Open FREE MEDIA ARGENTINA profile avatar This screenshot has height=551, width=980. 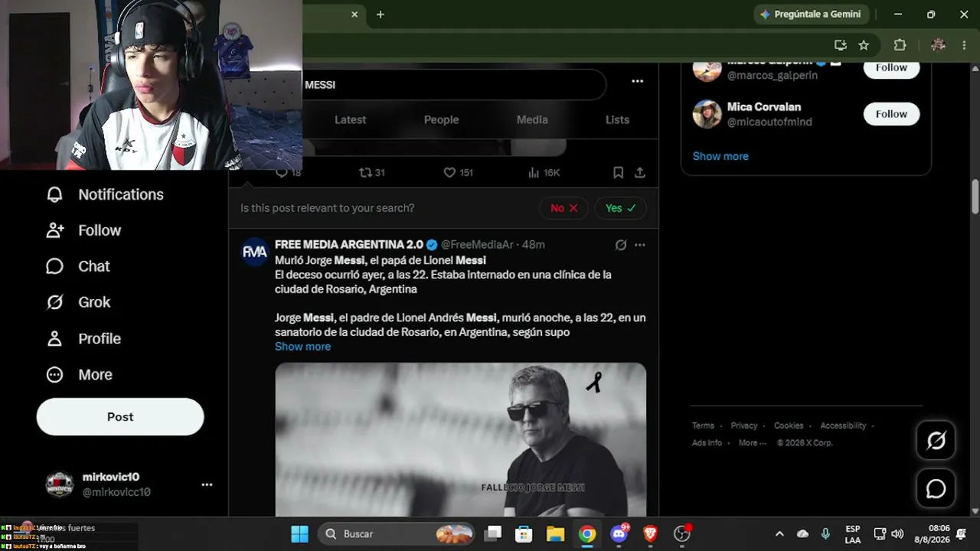pos(255,252)
